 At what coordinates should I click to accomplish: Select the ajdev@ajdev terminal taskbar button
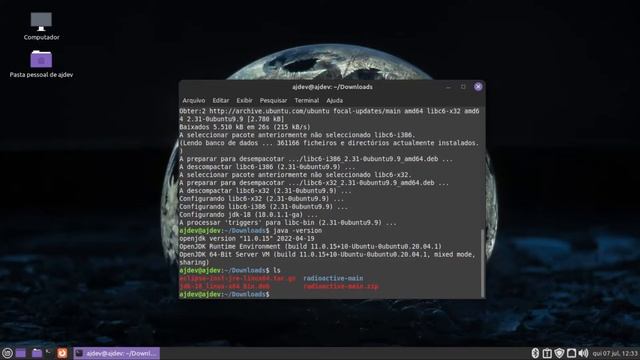(117, 353)
